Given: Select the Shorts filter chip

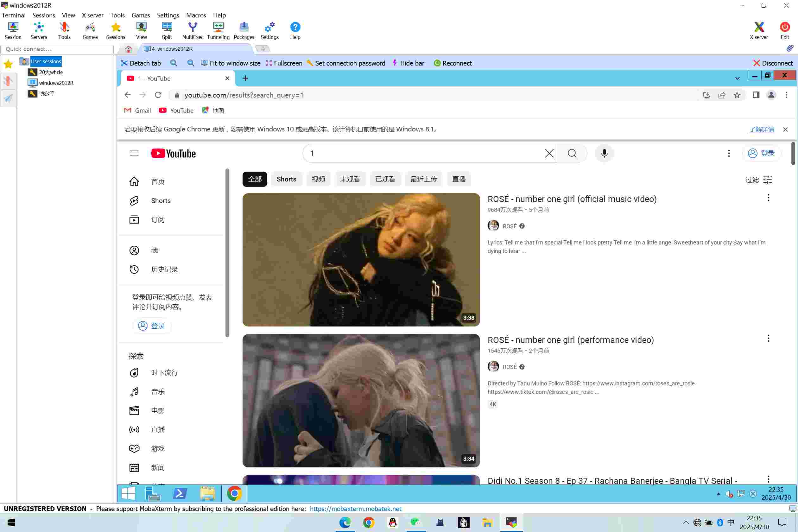Looking at the screenshot, I should [x=286, y=179].
